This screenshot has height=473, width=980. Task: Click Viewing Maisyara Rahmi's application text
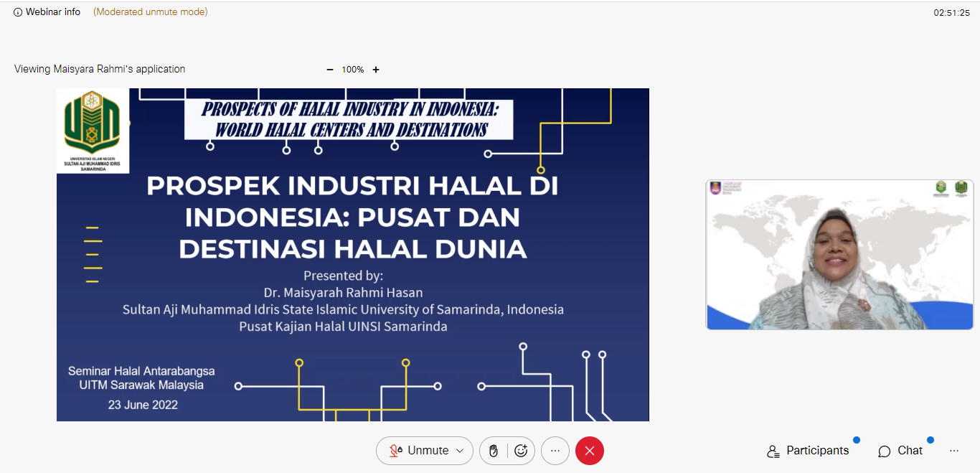100,69
